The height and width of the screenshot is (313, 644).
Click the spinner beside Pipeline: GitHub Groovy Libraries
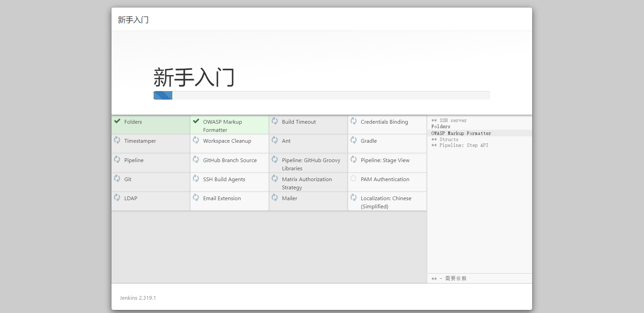(x=275, y=159)
